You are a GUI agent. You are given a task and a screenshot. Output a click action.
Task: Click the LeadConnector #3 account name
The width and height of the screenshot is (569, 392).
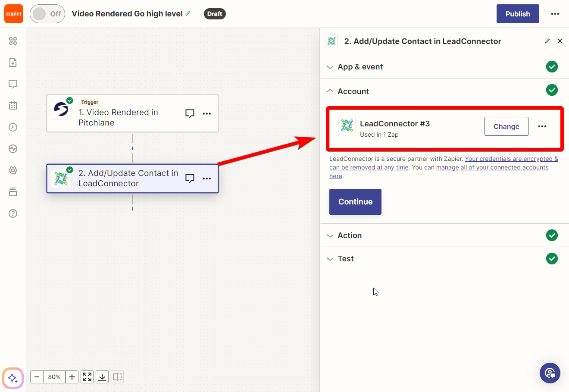click(395, 124)
